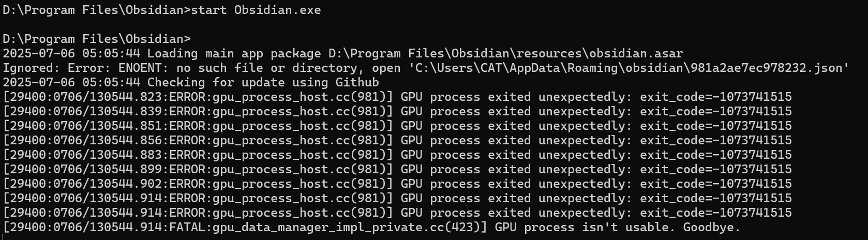
Task: Click the word 'Github' in the update line
Action: point(357,82)
